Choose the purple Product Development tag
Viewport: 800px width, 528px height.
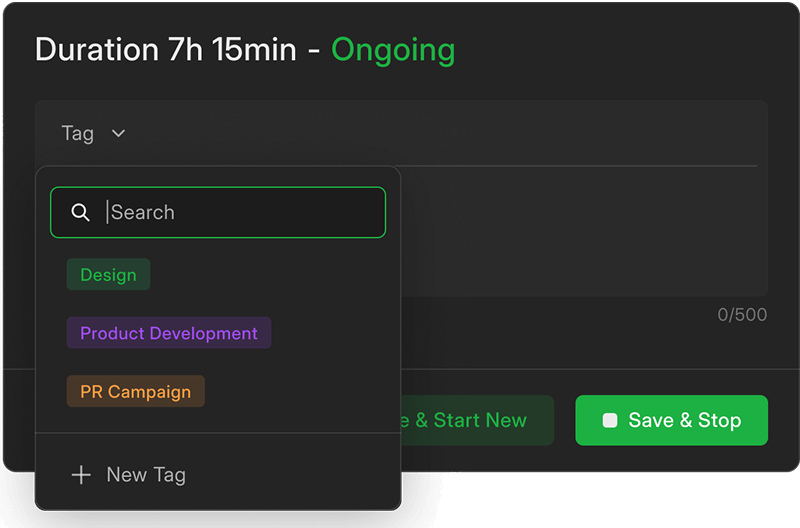tap(169, 333)
